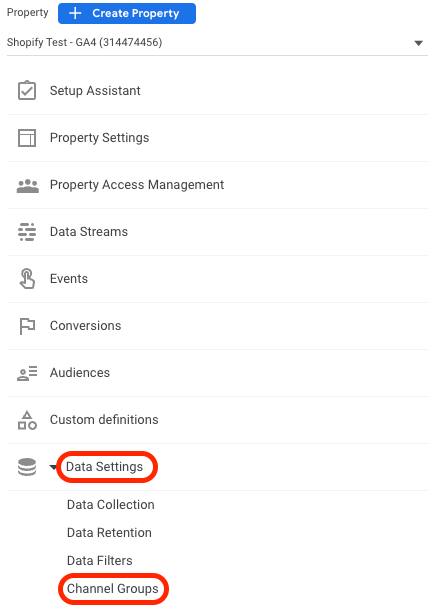Click the Property Settings layout icon
Image resolution: width=436 pixels, height=605 pixels.
pyautogui.click(x=27, y=138)
